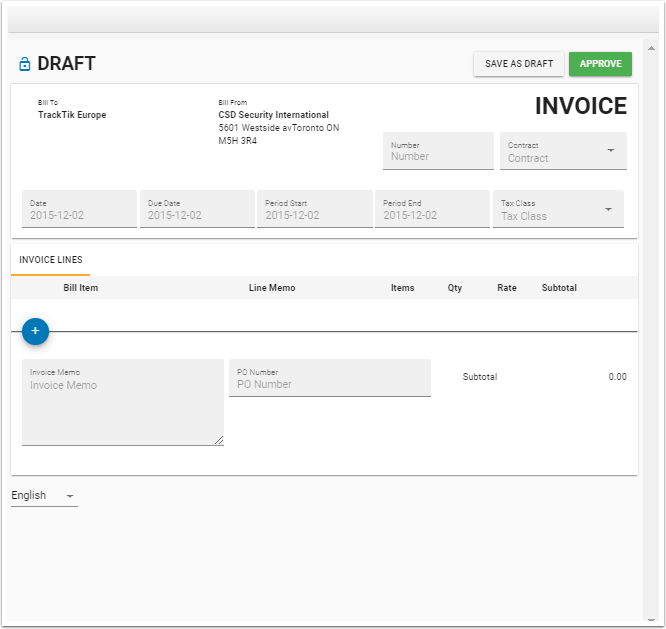Click the scrollbar down arrow at bottom
The image size is (666, 629).
[651, 621]
